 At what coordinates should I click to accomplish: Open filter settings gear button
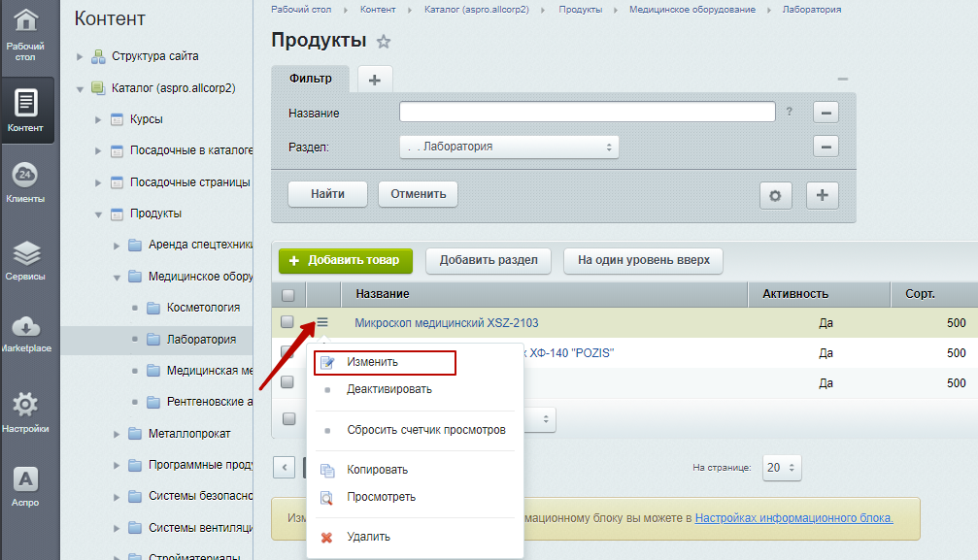click(x=775, y=195)
